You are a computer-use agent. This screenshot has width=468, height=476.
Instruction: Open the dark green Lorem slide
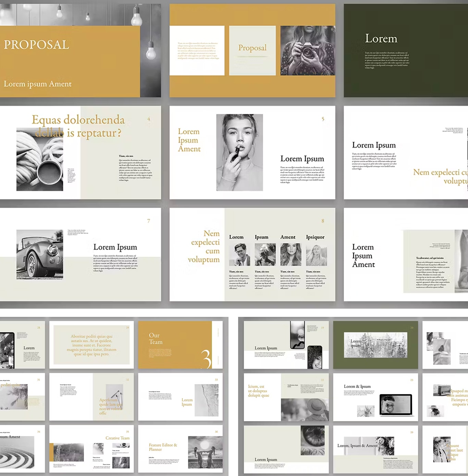[x=406, y=50]
